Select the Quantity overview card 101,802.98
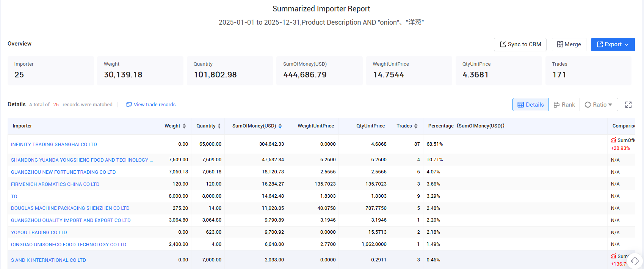The image size is (644, 269). coord(230,71)
